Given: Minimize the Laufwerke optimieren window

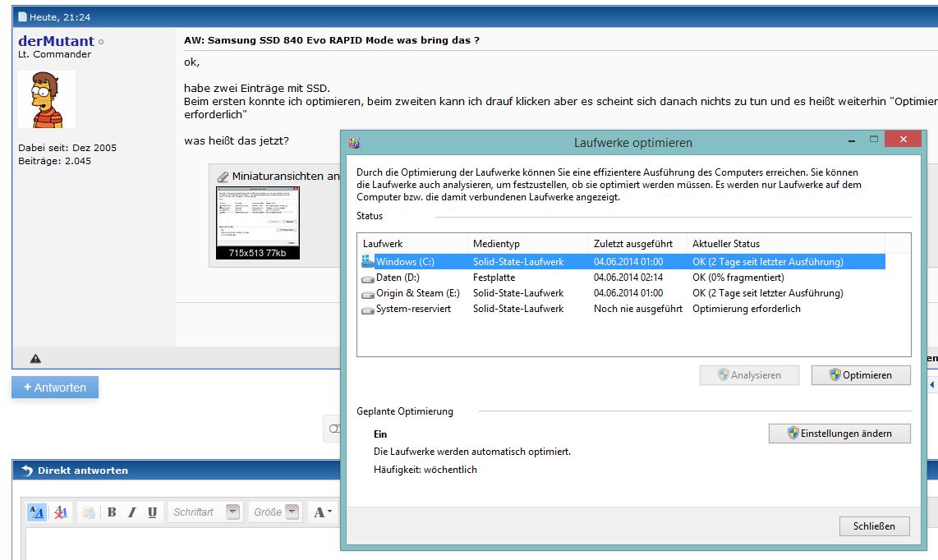Looking at the screenshot, I should 851,140.
